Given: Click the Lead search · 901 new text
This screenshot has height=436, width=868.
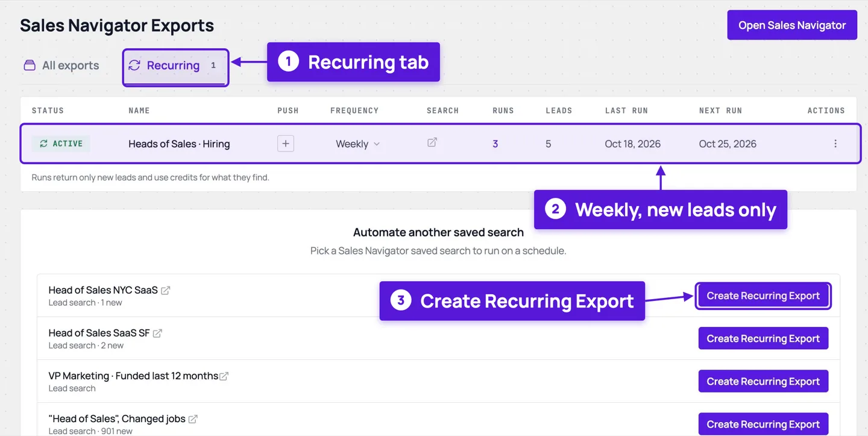Looking at the screenshot, I should [90, 431].
